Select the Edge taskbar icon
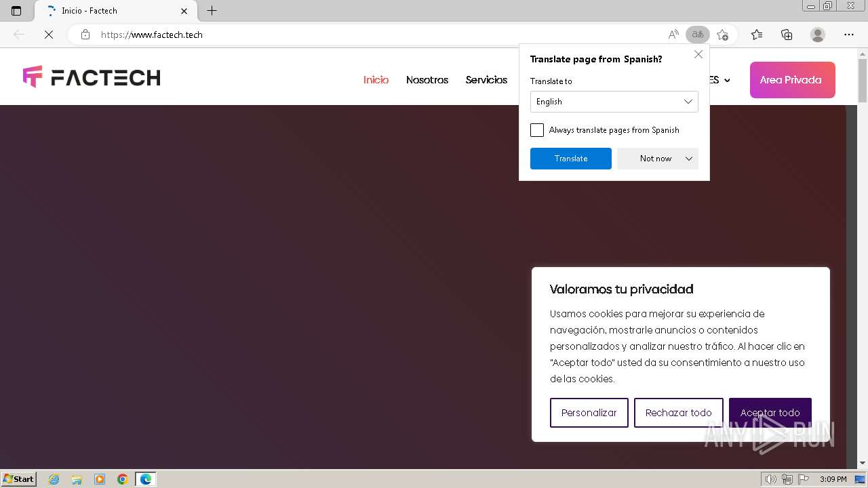The width and height of the screenshot is (868, 488). click(x=146, y=479)
